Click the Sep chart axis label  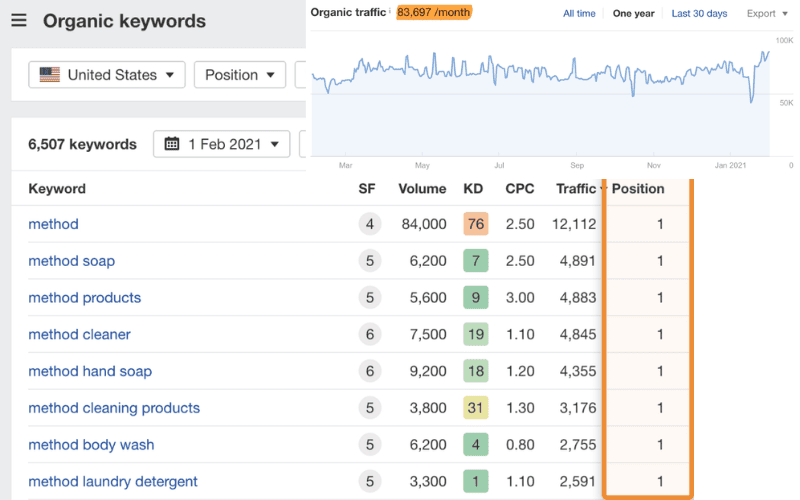[577, 165]
